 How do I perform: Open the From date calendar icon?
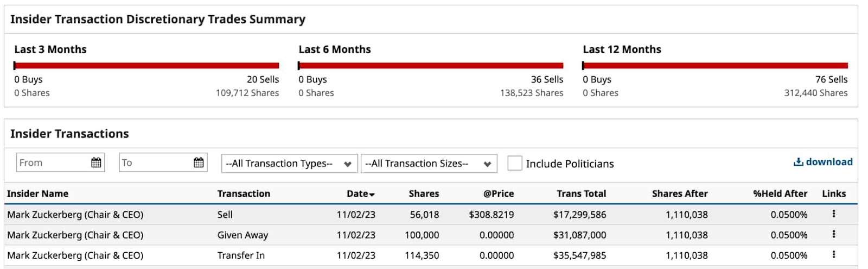[x=96, y=162]
